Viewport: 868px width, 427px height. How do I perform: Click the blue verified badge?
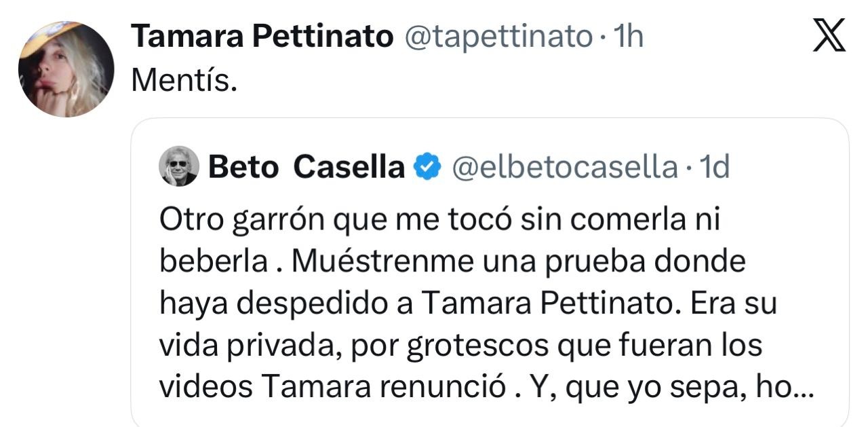428,166
